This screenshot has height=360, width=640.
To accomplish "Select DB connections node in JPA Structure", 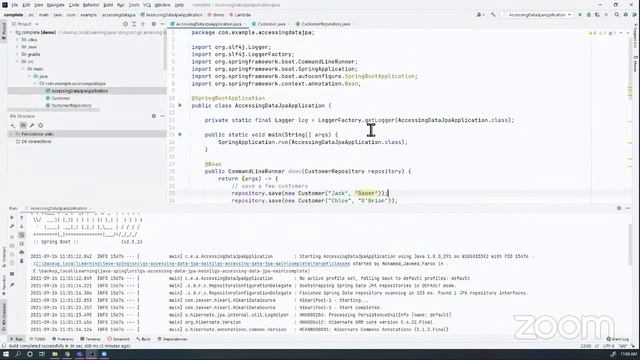I will pos(33,141).
